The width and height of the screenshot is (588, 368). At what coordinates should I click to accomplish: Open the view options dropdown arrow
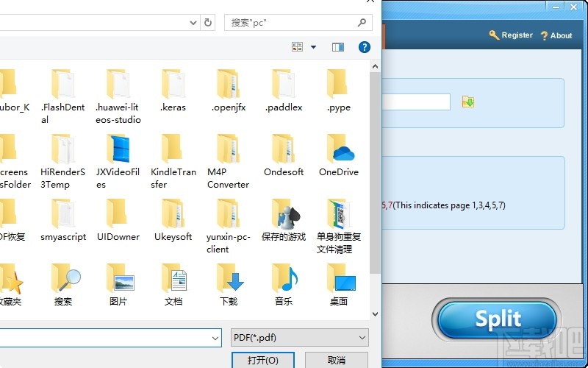(x=314, y=47)
